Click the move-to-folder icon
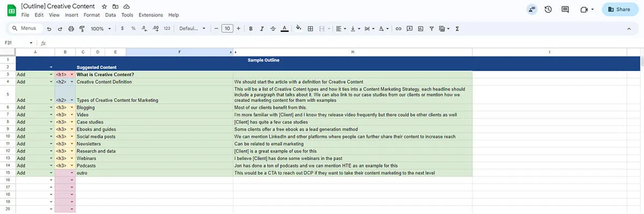This screenshot has height=214, width=644. (x=115, y=6)
